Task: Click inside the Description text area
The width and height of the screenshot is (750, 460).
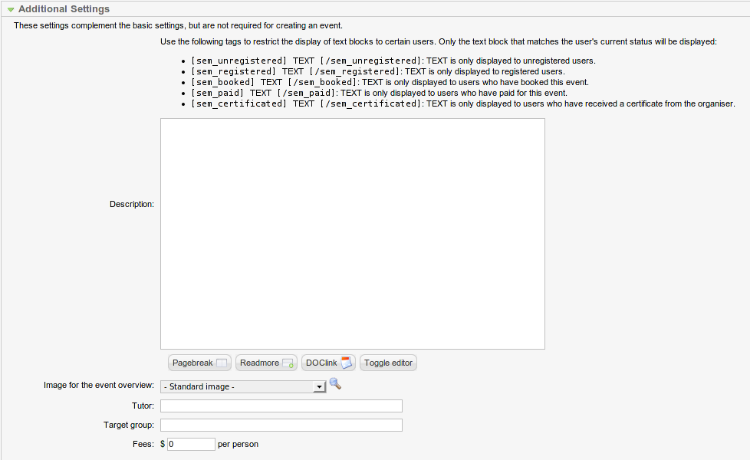Action: (x=352, y=234)
